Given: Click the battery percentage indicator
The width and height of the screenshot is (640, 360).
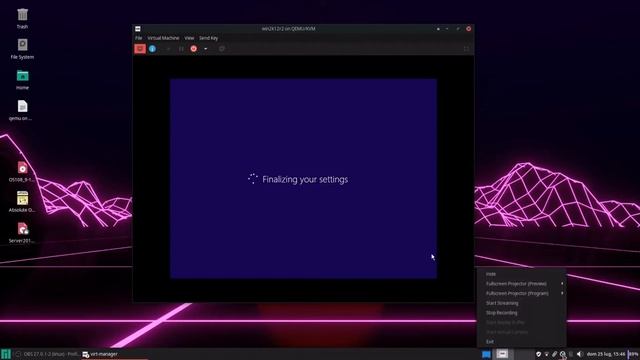Looking at the screenshot, I should click(x=633, y=354).
